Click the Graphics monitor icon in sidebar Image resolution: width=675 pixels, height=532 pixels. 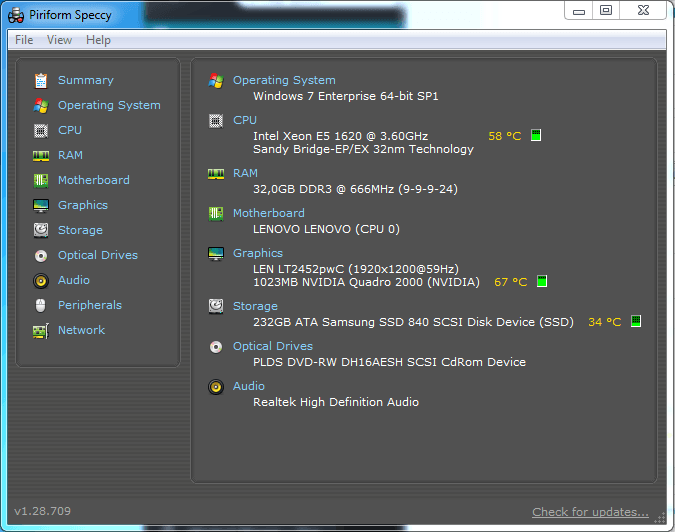41,205
